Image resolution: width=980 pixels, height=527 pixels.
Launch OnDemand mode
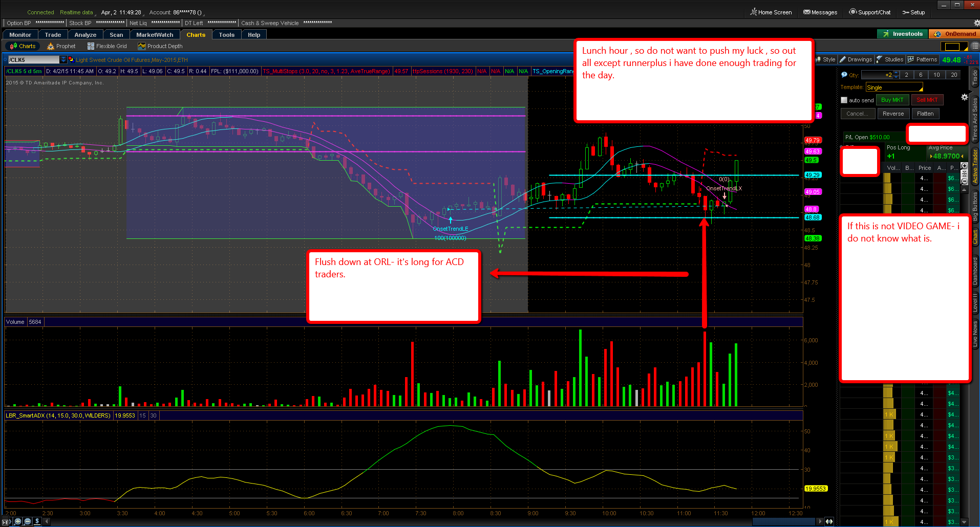(955, 34)
